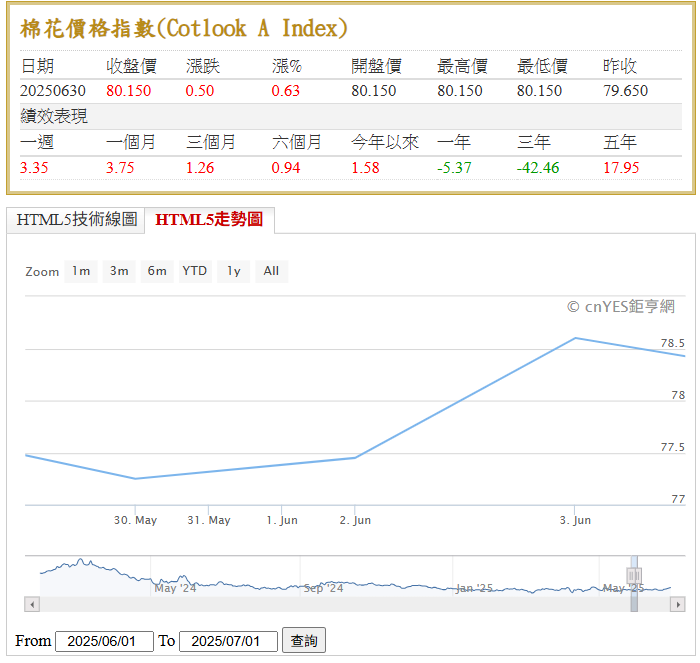The height and width of the screenshot is (663, 700).
Task: Focus the From date field
Action: [104, 641]
